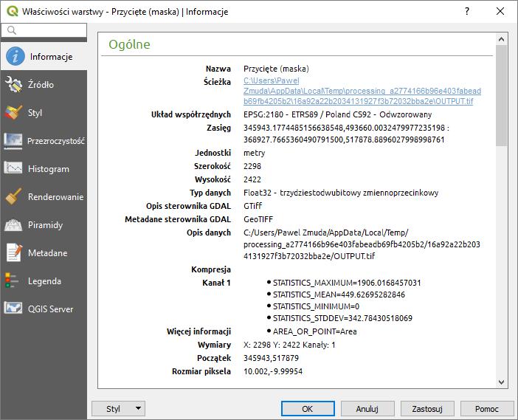Click the STATISTICS_MEAN entry
This screenshot has height=420, width=518.
click(339, 295)
